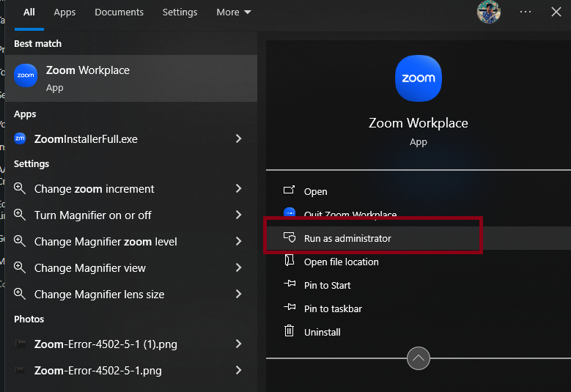Switch to the Settings search tab
Image resolution: width=571 pixels, height=392 pixels.
click(x=180, y=12)
